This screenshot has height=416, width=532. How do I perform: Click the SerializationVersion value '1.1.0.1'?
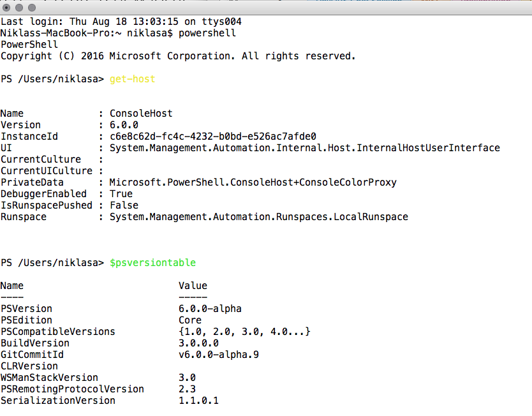(198, 401)
